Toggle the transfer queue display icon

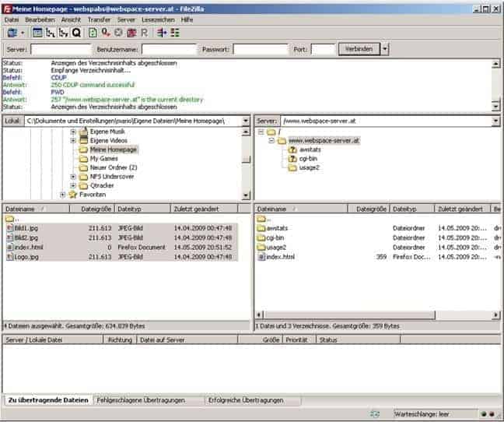click(x=76, y=33)
